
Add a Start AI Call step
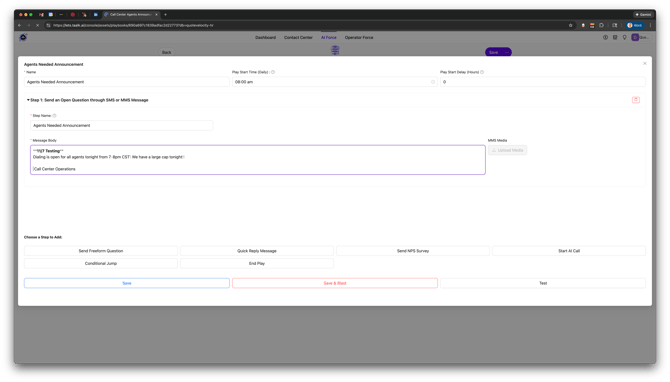point(569,251)
